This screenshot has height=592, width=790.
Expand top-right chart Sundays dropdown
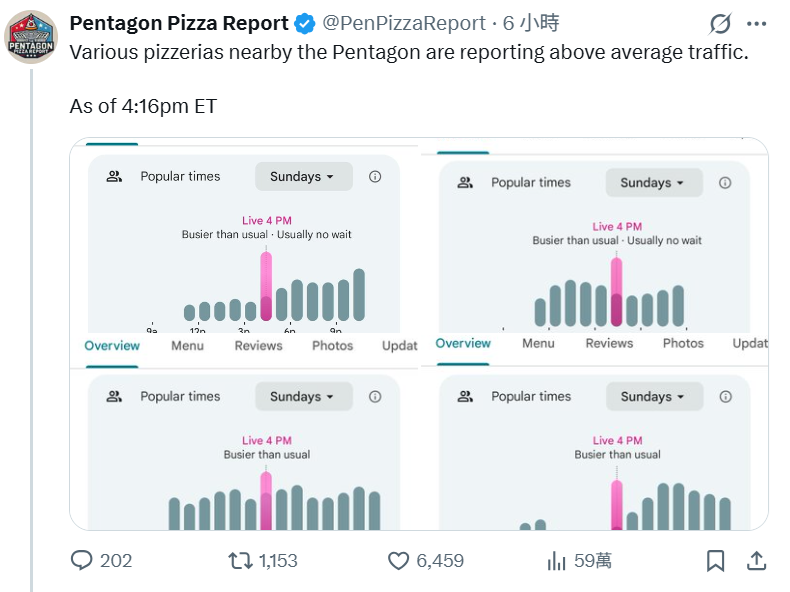(653, 182)
